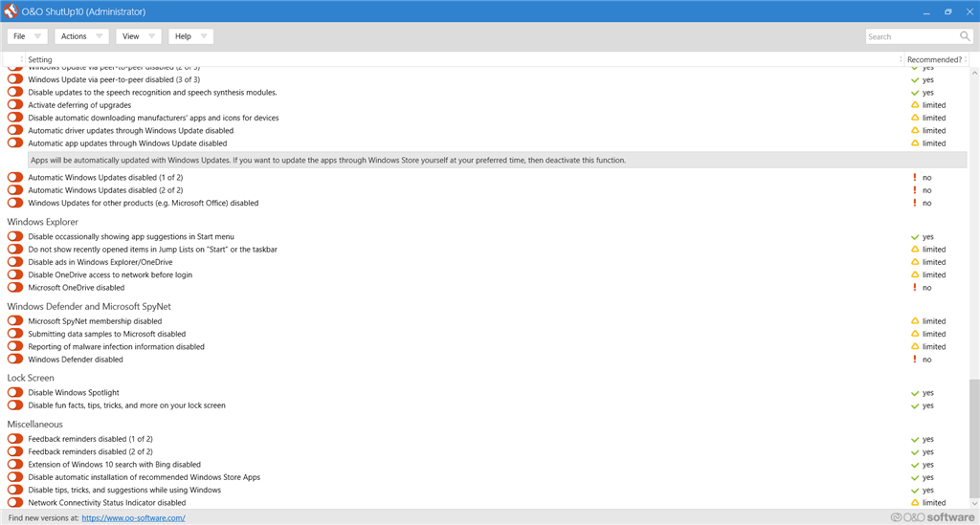Screen dimensions: 980x525
Task: Restore down the O&O ShutUp10 window
Action: [x=948, y=11]
